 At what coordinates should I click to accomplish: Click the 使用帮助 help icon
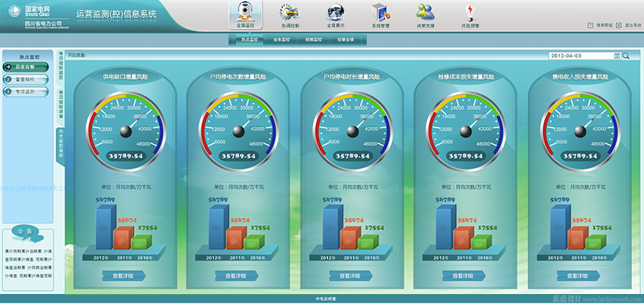coord(590,25)
